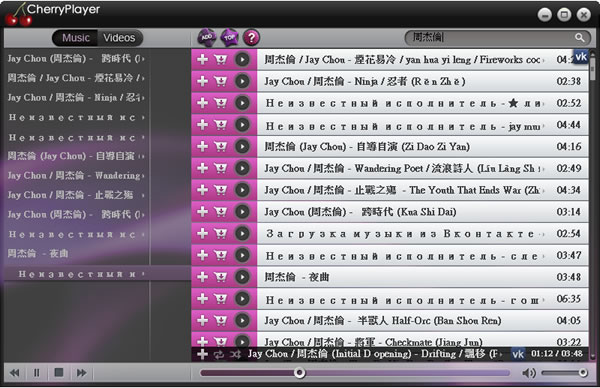Click cart icon for Half-Orc row

[x=220, y=321]
